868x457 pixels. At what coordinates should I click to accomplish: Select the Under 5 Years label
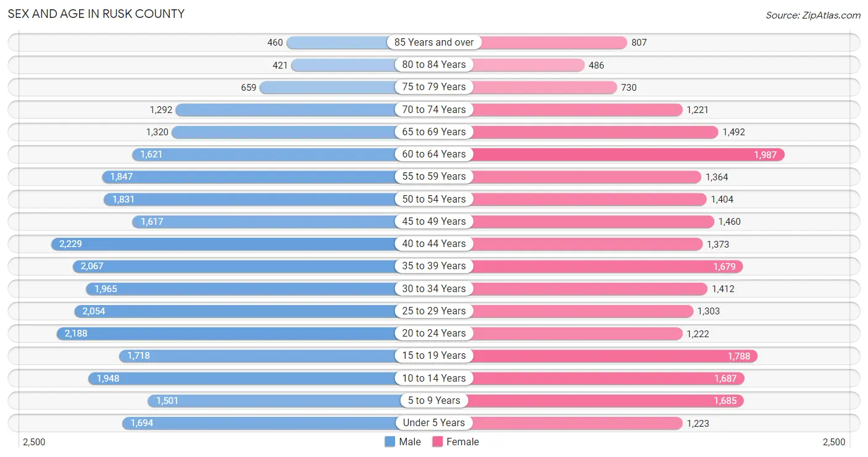(x=434, y=423)
